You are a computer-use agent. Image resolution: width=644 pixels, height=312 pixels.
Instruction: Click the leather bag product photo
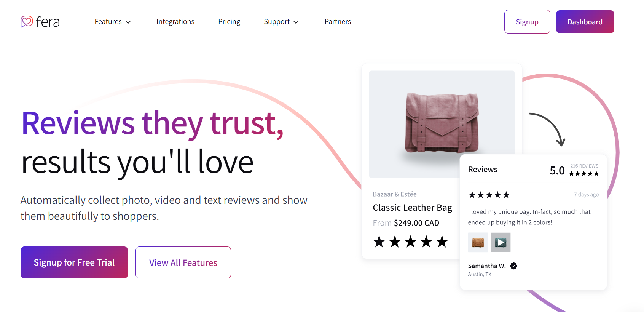click(x=442, y=123)
